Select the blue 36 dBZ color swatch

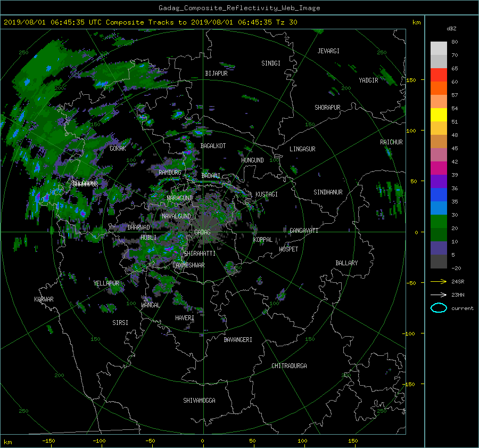coord(439,194)
